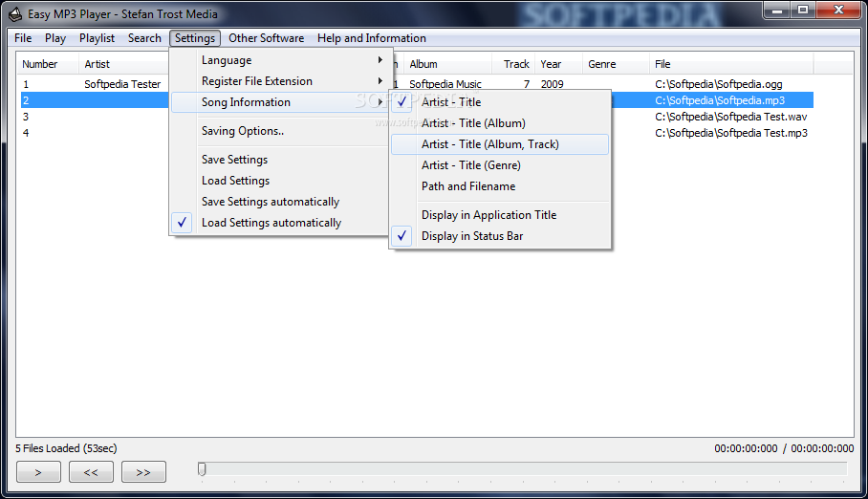Viewport: 868px width, 499px height.
Task: Expand the Song Information submenu
Action: pos(279,102)
